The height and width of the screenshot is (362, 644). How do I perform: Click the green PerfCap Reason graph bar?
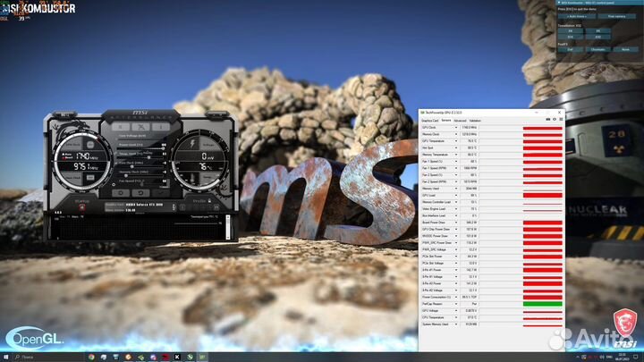543,304
